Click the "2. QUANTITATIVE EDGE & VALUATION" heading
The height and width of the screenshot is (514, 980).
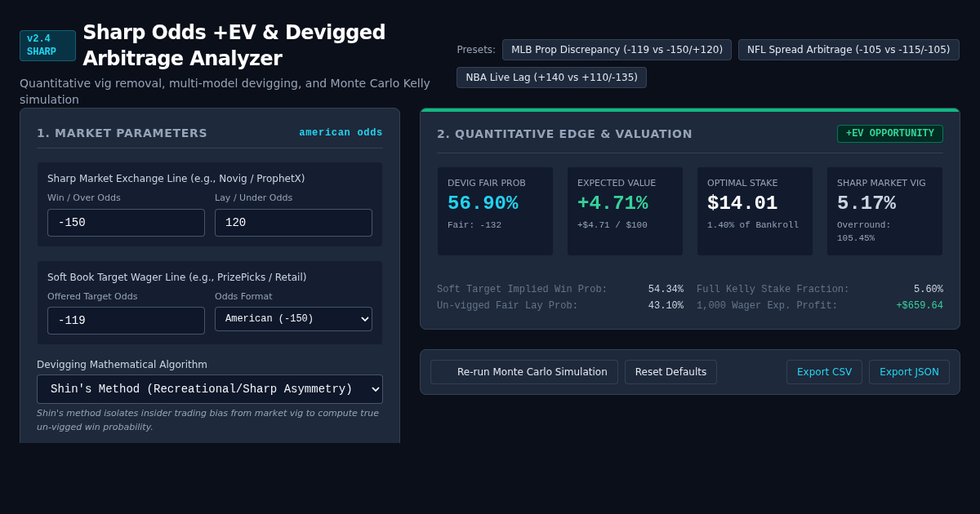click(x=564, y=134)
